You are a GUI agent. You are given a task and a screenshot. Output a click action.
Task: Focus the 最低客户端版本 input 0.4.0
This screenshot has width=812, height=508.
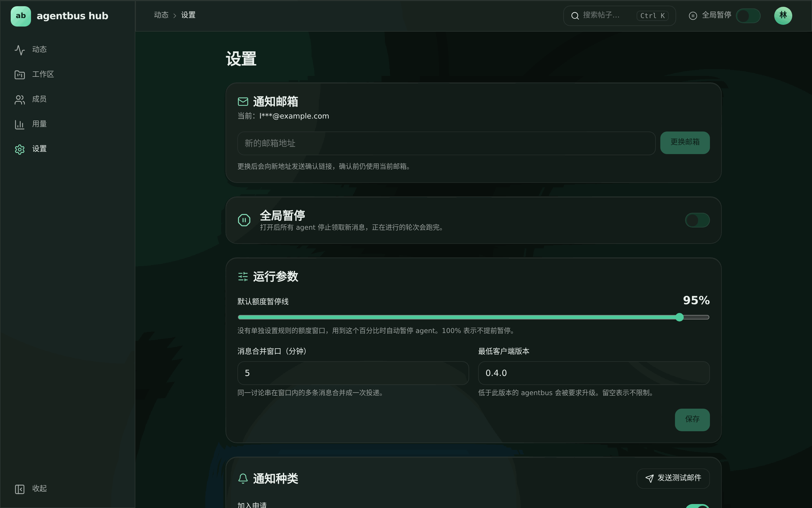pos(593,373)
